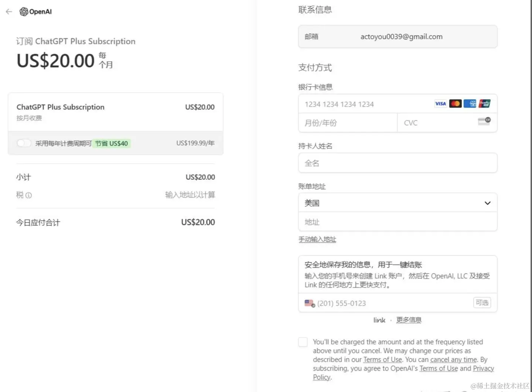This screenshot has width=532, height=392.
Task: Click the 月份/年份 expiry field
Action: 348,123
